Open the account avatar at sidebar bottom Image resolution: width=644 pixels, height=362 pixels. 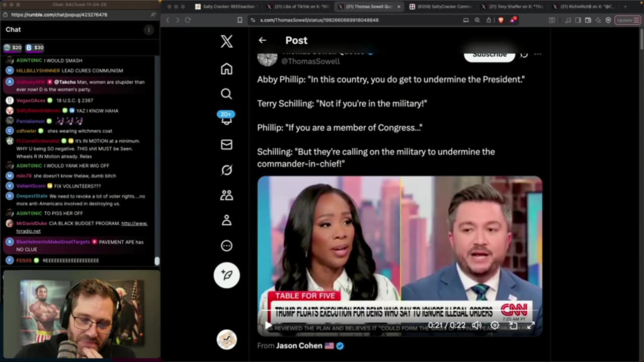pyautogui.click(x=226, y=340)
